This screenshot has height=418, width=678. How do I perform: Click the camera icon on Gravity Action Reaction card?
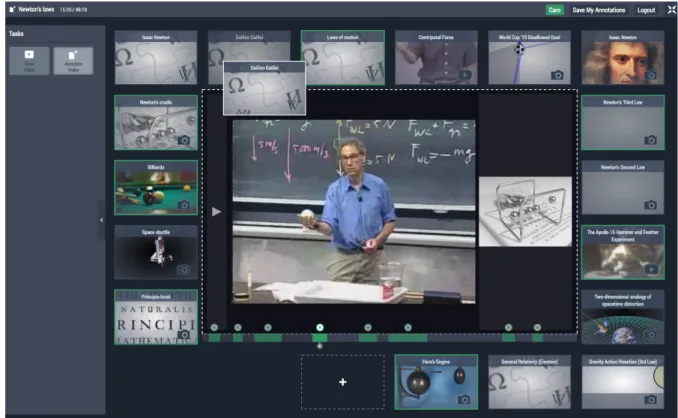[650, 399]
